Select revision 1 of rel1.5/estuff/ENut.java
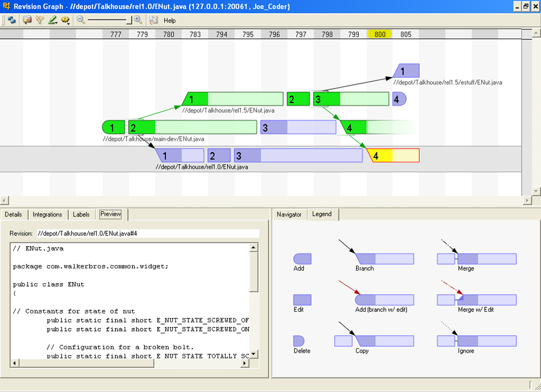Viewport: 541px width, 392px height. point(406,71)
